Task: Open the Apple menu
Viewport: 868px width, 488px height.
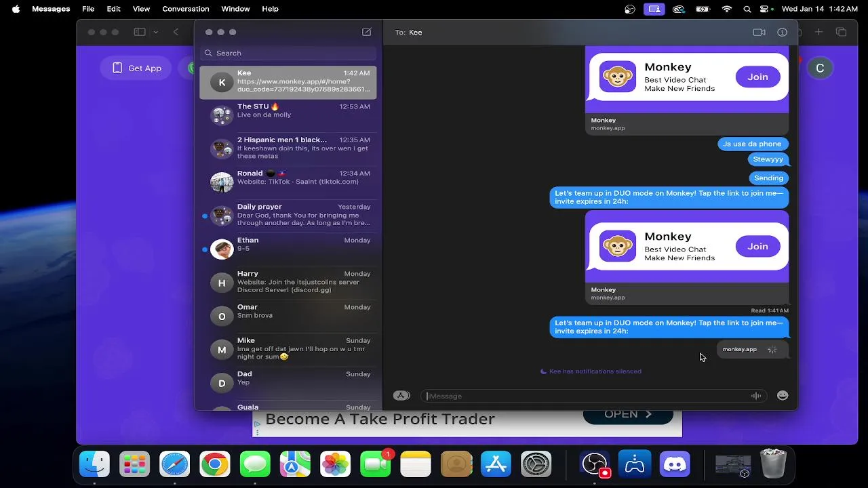Action: tap(16, 9)
